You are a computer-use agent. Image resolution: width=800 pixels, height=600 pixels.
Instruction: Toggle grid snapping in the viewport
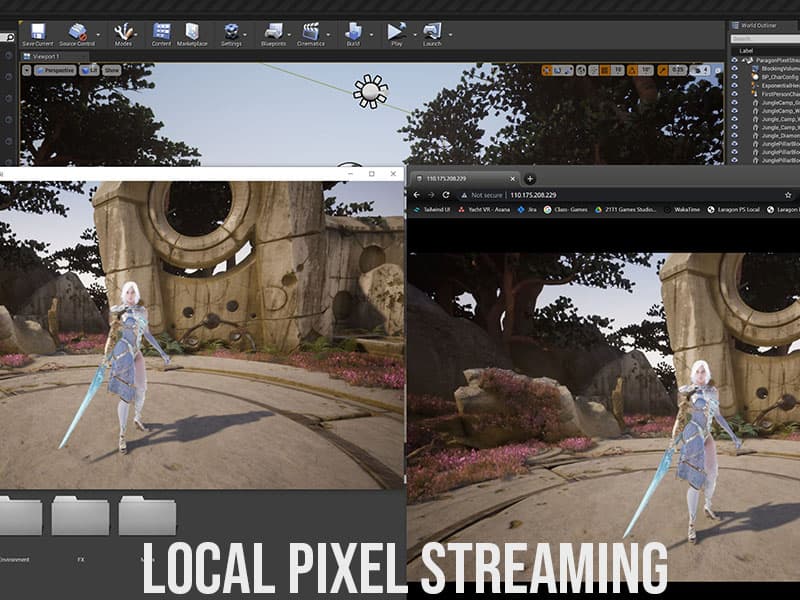605,70
